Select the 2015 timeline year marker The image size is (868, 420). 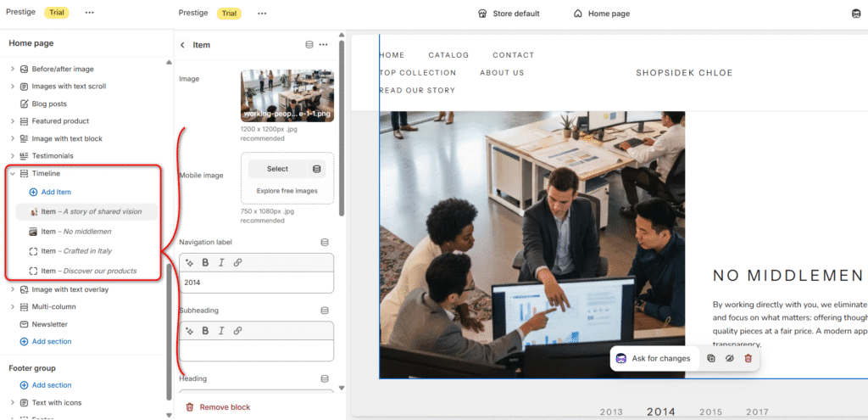click(710, 412)
